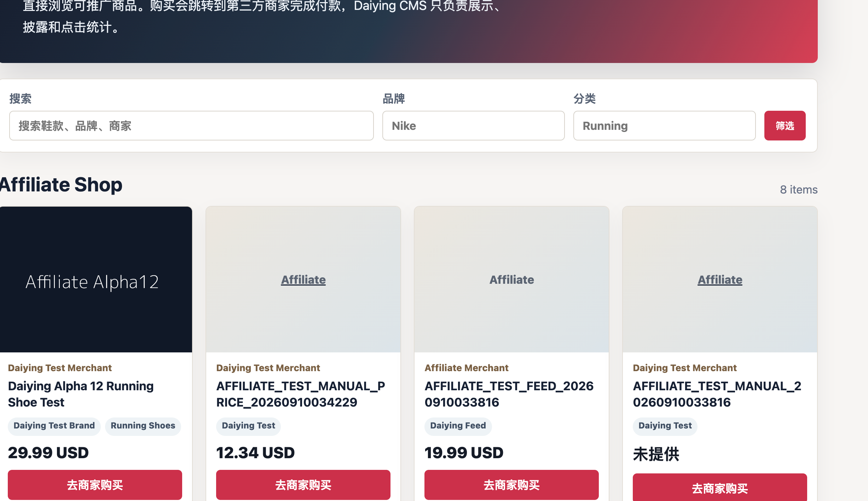Focus the brand field showing Nike
This screenshot has width=868, height=501.
[473, 126]
